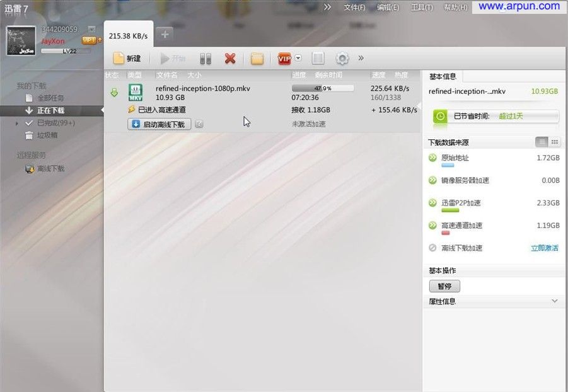This screenshot has width=568, height=392.
Task: Click 镜像服务器加速 source status icon
Action: click(432, 180)
